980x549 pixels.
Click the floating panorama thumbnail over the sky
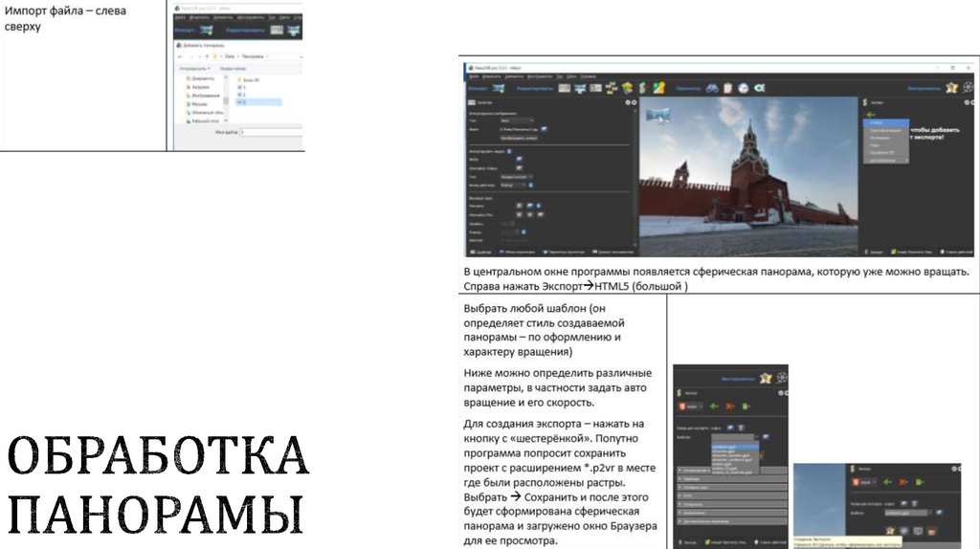click(658, 116)
